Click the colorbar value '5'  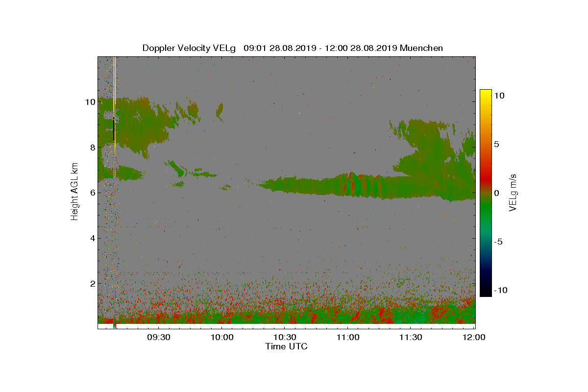pos(496,145)
